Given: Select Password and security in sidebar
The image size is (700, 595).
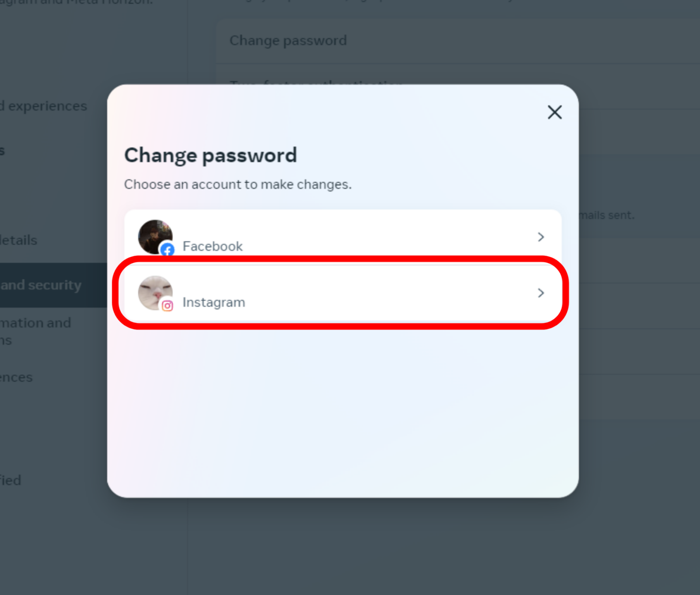Looking at the screenshot, I should click(41, 284).
